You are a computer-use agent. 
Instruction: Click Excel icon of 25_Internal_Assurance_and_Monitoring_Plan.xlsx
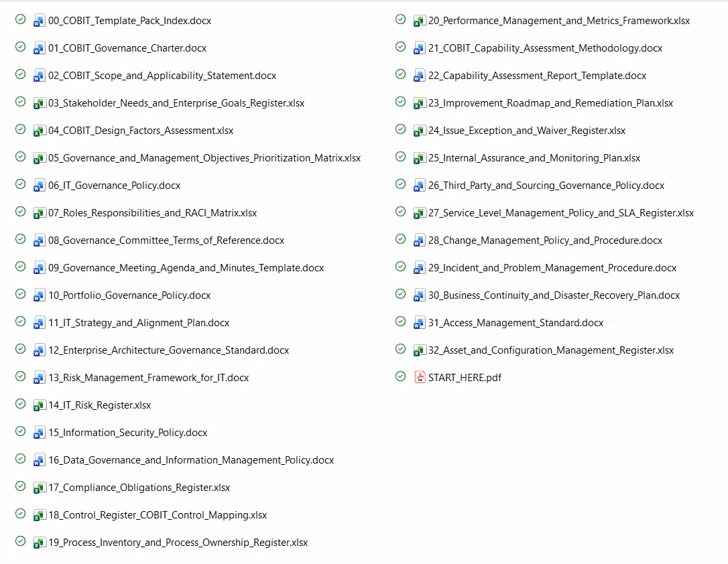point(419,158)
